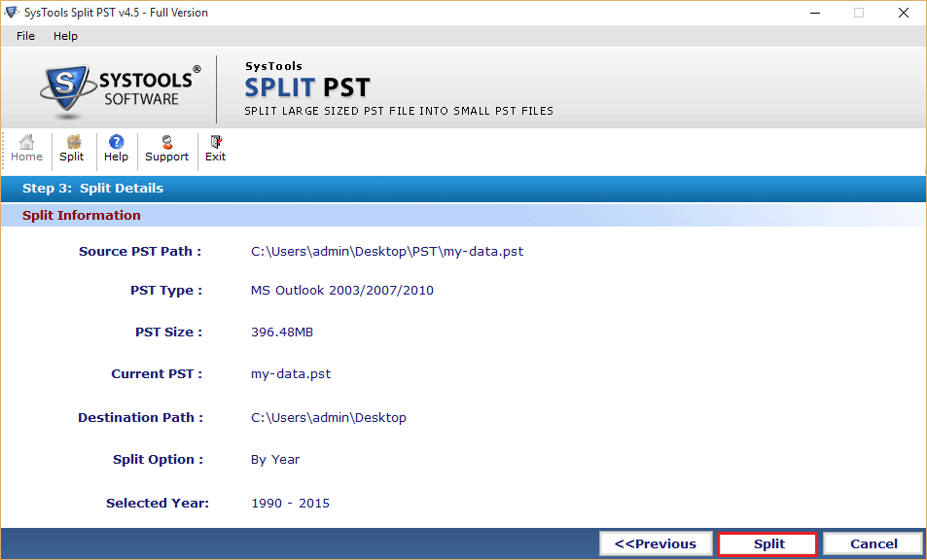Click the Destination Path label
Viewport: 927px width, 560px height.
[x=141, y=418]
